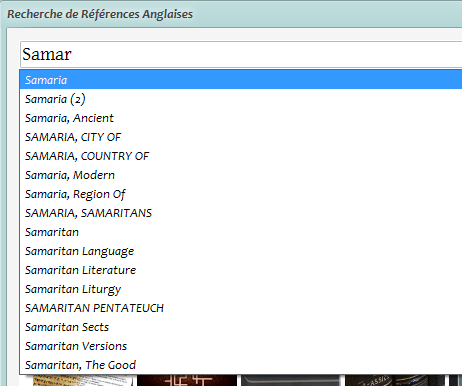This screenshot has width=462, height=386.
Task: Select the highlighted Samaria suggestion
Action: (241, 80)
